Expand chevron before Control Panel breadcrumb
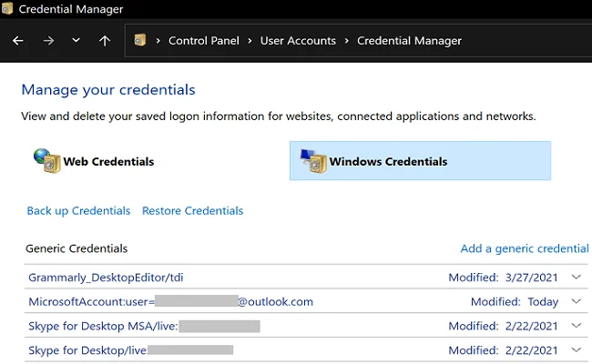Image resolution: width=592 pixels, height=364 pixels. click(x=158, y=40)
